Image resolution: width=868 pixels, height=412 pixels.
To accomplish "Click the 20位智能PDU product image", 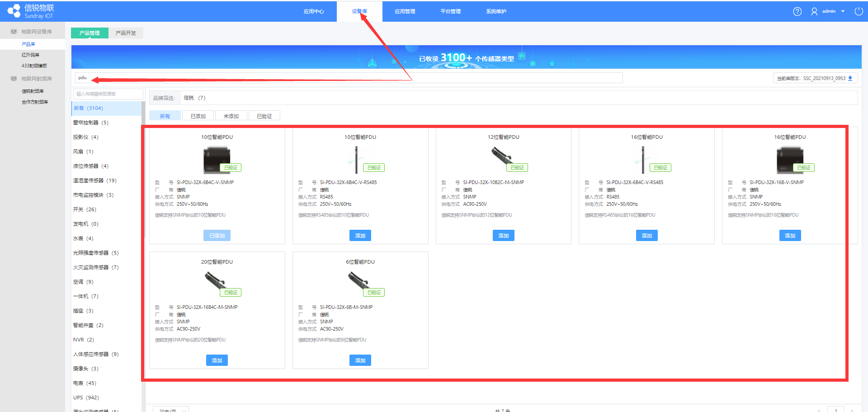I will 217,282.
